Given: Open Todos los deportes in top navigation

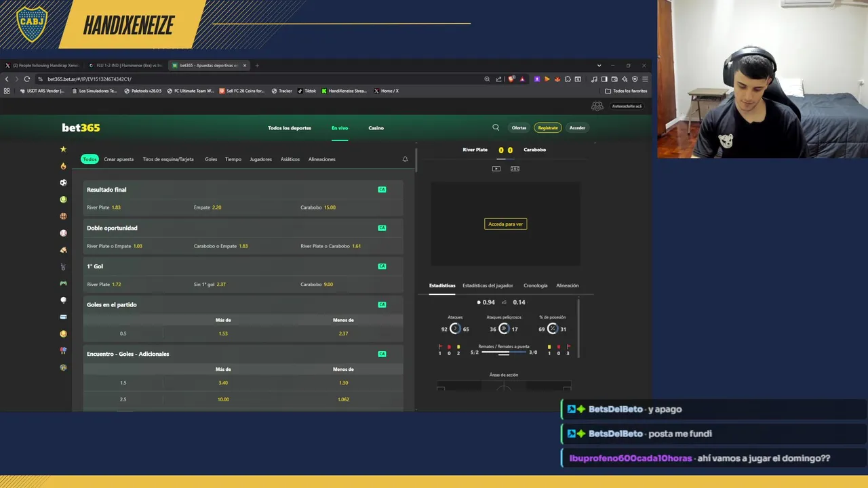Looking at the screenshot, I should pos(290,127).
